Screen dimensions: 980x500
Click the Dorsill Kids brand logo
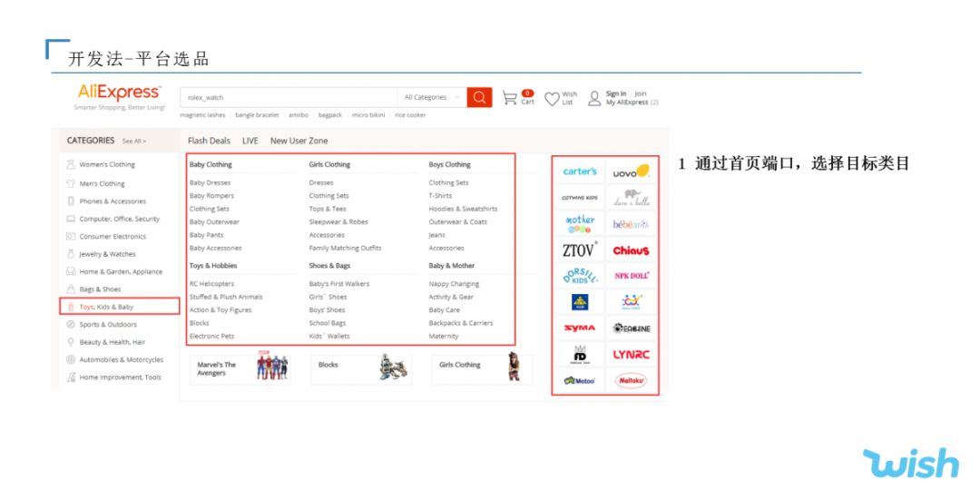click(579, 276)
